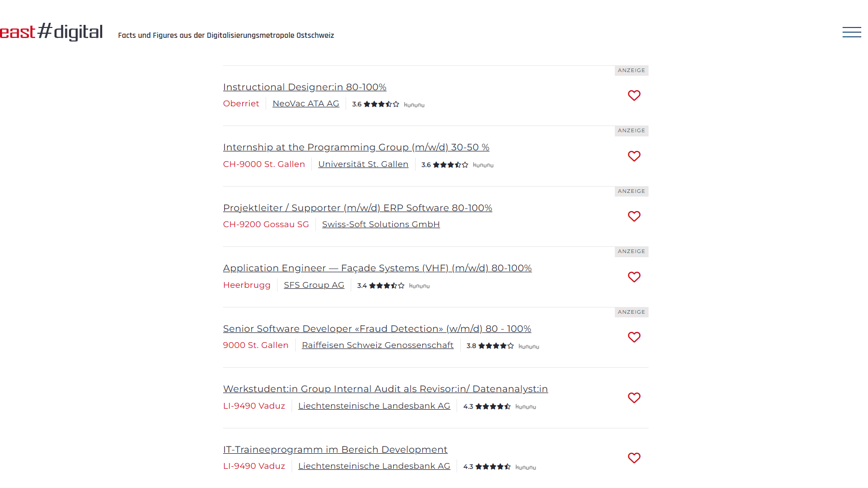Image resolution: width=868 pixels, height=488 pixels.
Task: View Universität St. Gallen company profile
Action: tap(363, 164)
